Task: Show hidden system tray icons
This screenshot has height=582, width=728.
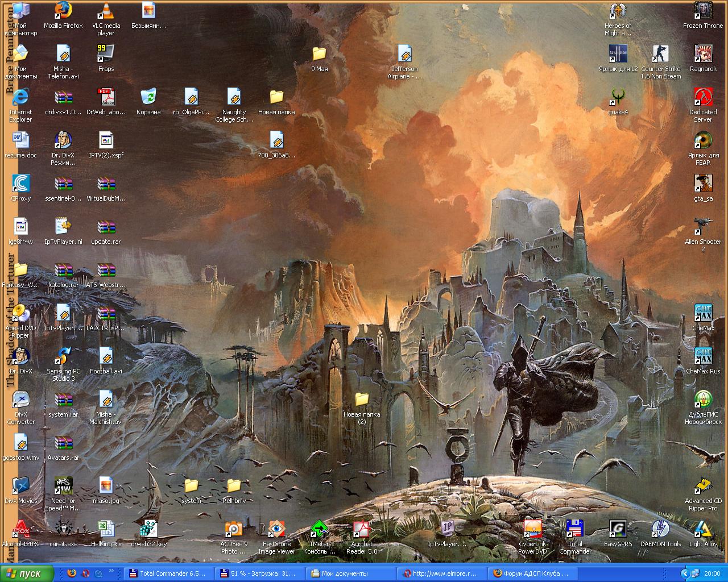Action: (x=685, y=573)
